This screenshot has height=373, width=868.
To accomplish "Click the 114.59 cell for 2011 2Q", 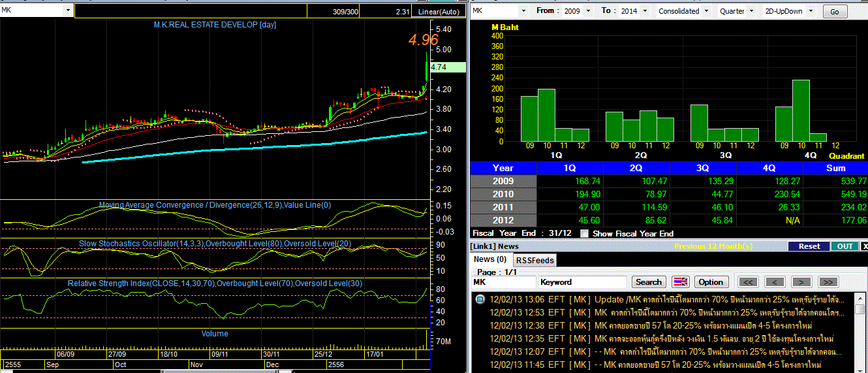I will [x=636, y=207].
